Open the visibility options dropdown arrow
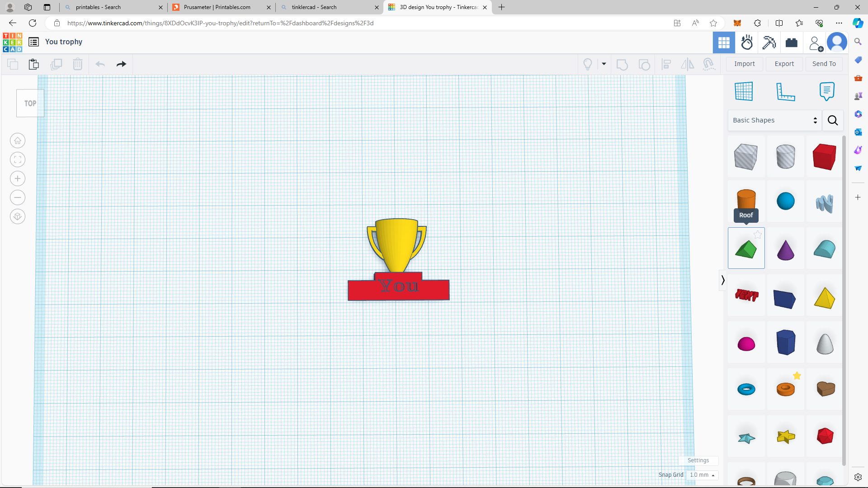This screenshot has width=868, height=488. [x=604, y=64]
